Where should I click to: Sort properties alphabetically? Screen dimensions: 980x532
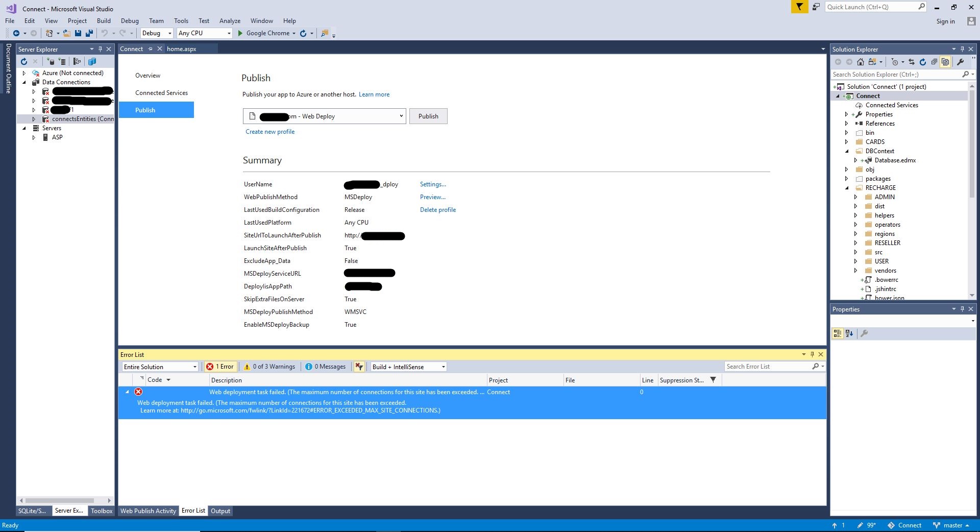[849, 333]
